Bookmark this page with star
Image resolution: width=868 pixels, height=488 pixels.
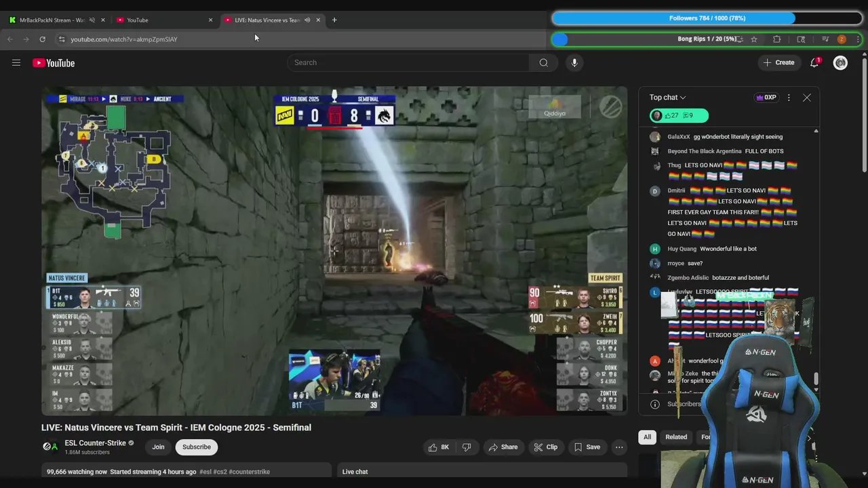(753, 39)
